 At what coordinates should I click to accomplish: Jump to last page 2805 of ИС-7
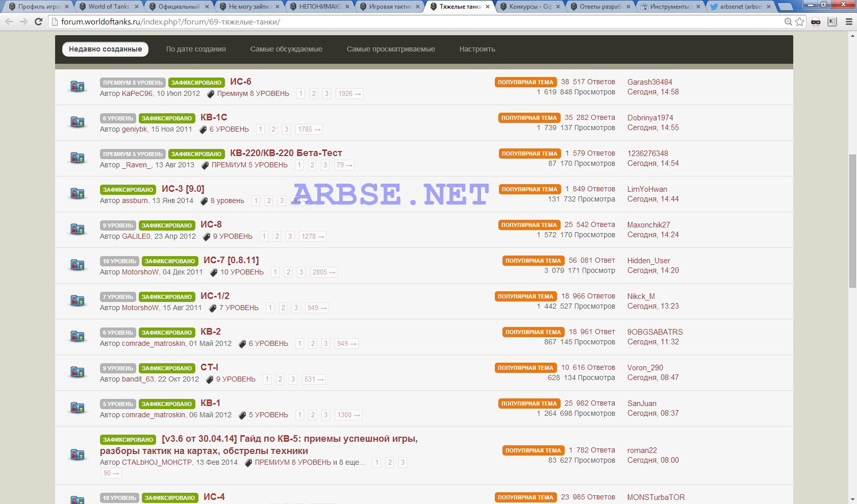point(324,272)
